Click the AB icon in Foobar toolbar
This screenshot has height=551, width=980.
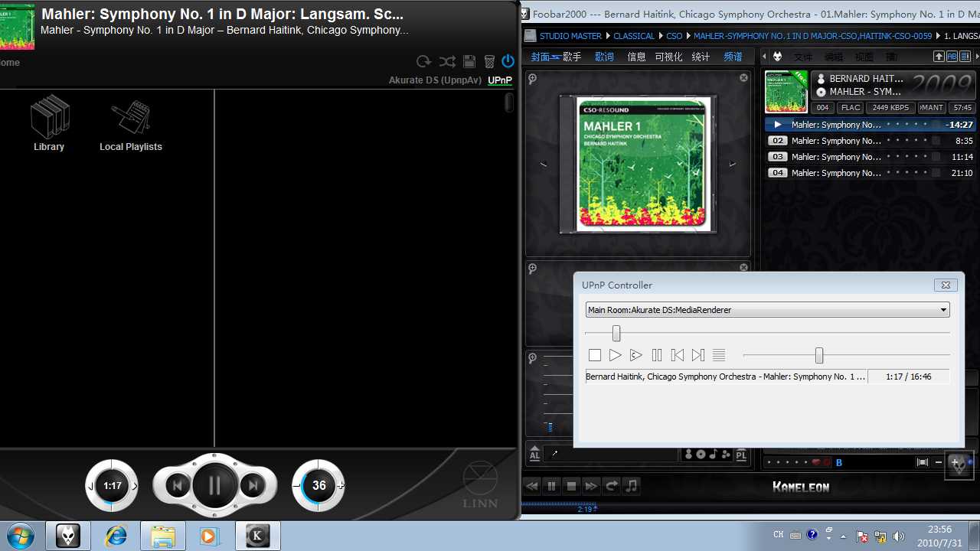pos(952,57)
